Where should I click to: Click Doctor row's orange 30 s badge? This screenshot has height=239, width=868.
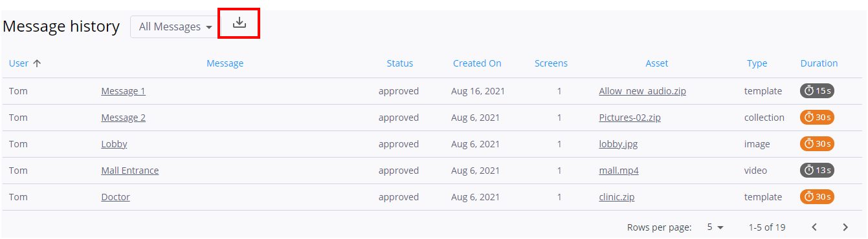tap(817, 197)
